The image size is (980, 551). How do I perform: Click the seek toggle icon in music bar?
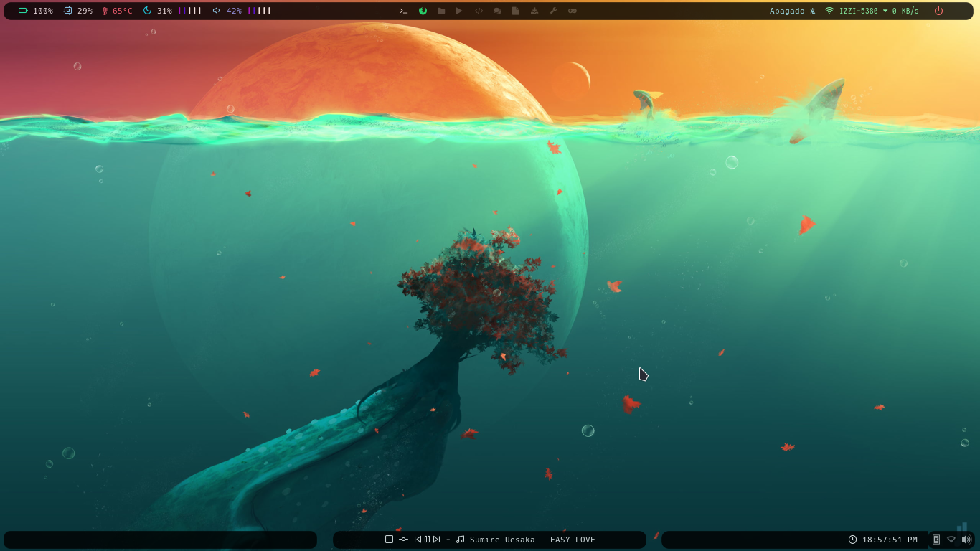point(403,540)
